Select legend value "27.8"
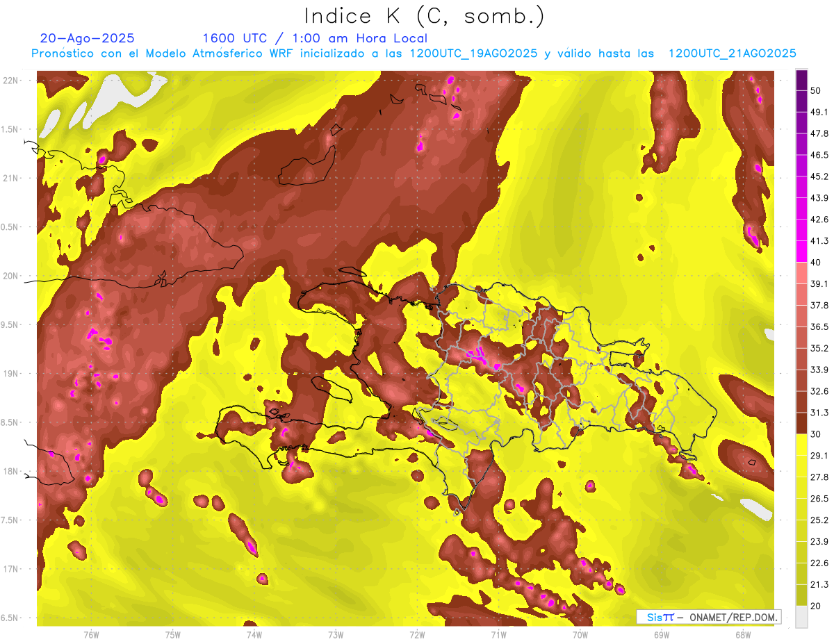The image size is (834, 644). point(819,477)
